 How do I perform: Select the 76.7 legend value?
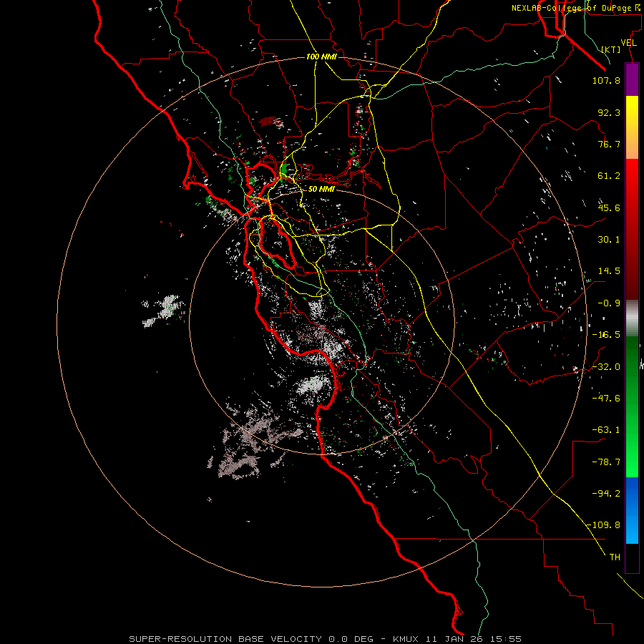[609, 144]
